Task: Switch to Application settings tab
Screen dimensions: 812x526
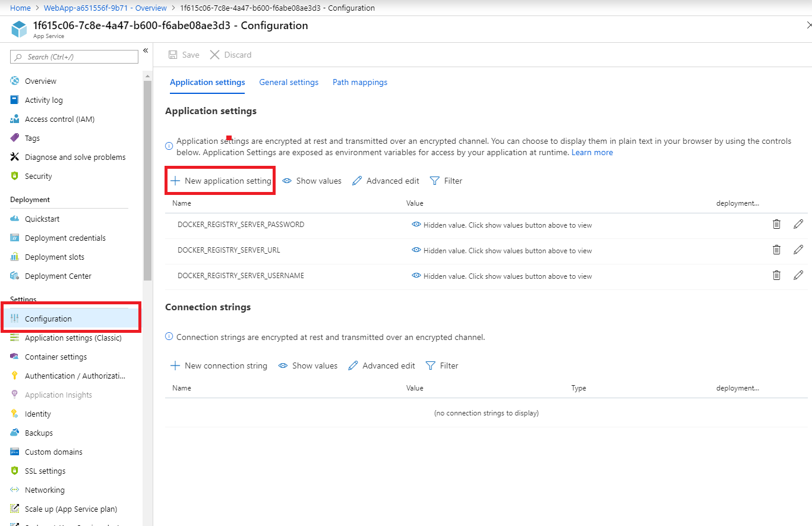Action: click(x=207, y=83)
